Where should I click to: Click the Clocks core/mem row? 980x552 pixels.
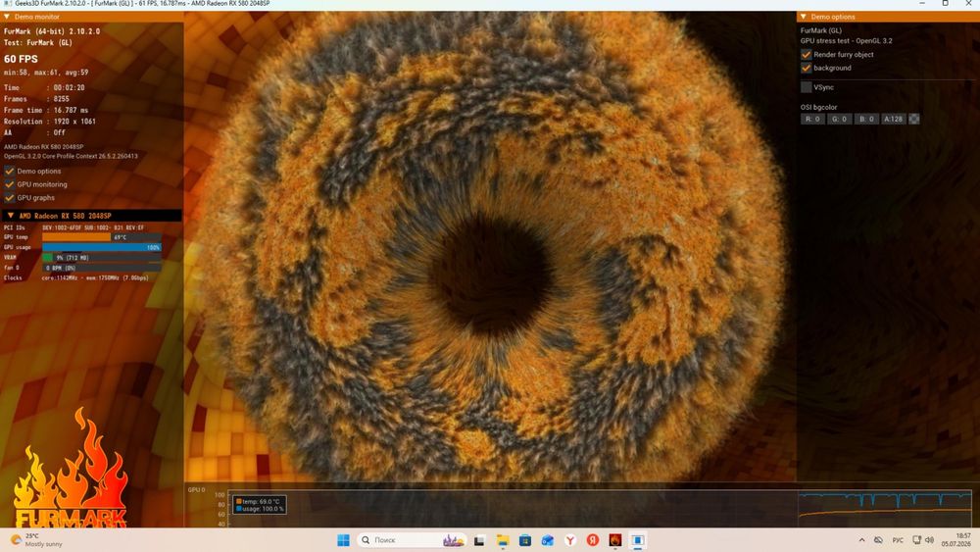(76, 277)
